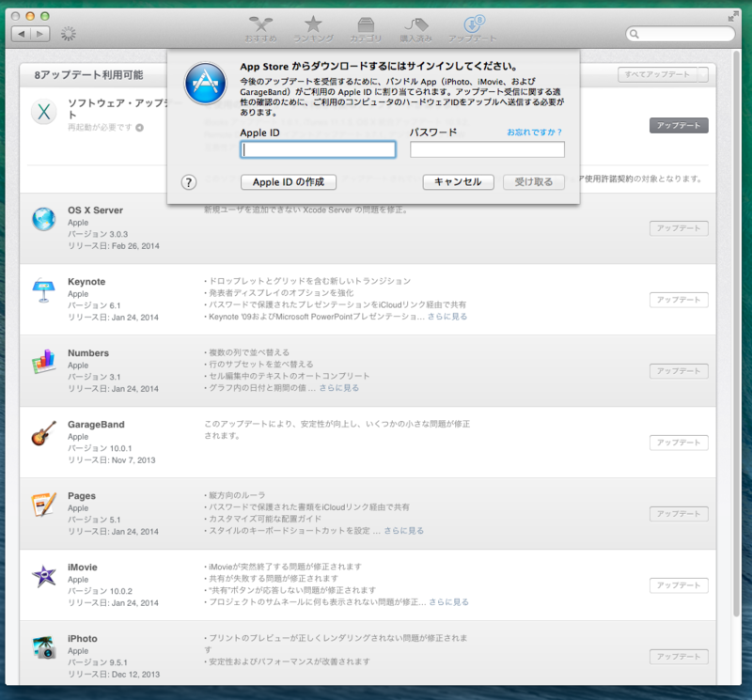Expand Pages notes with さらに見る
The width and height of the screenshot is (752, 700).
[x=404, y=531]
